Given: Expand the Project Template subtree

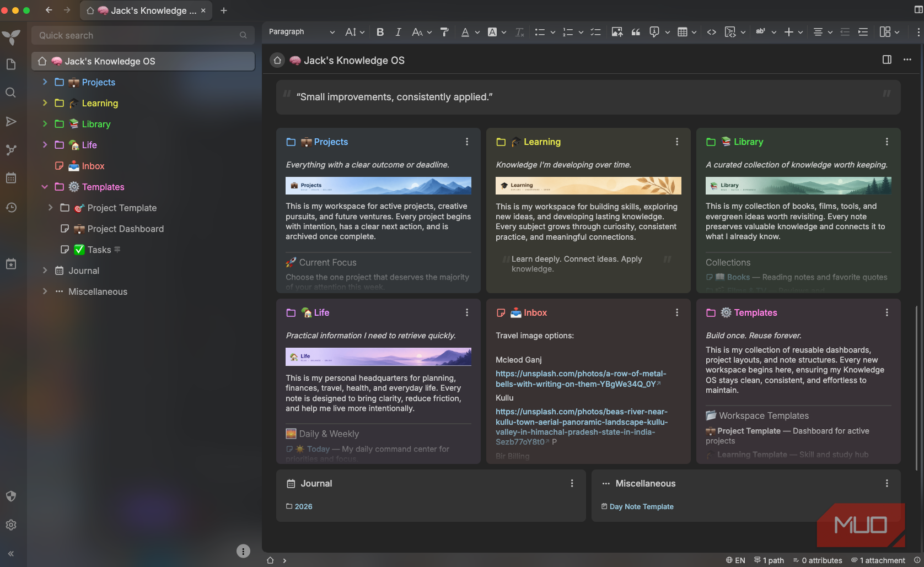Looking at the screenshot, I should (x=51, y=208).
